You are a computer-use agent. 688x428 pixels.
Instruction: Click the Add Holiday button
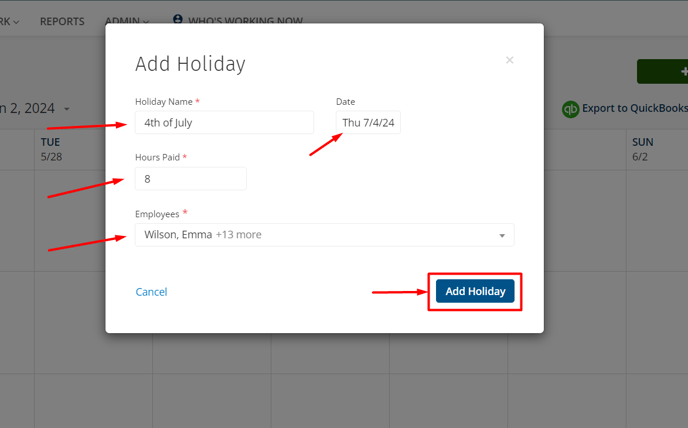click(475, 291)
